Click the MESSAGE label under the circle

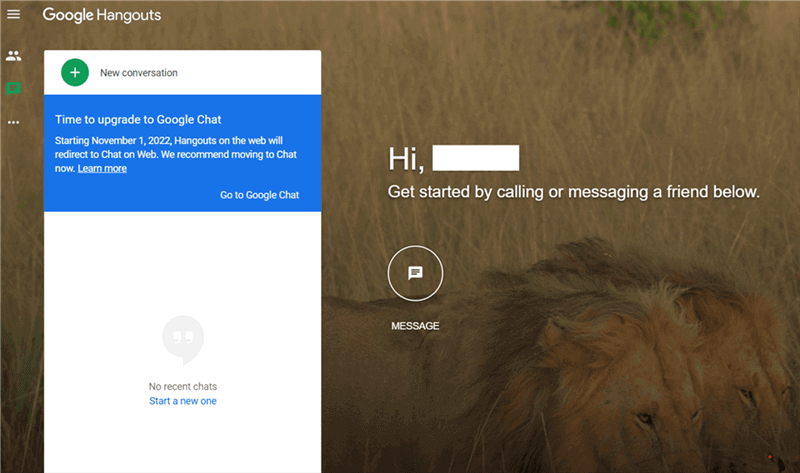click(415, 326)
